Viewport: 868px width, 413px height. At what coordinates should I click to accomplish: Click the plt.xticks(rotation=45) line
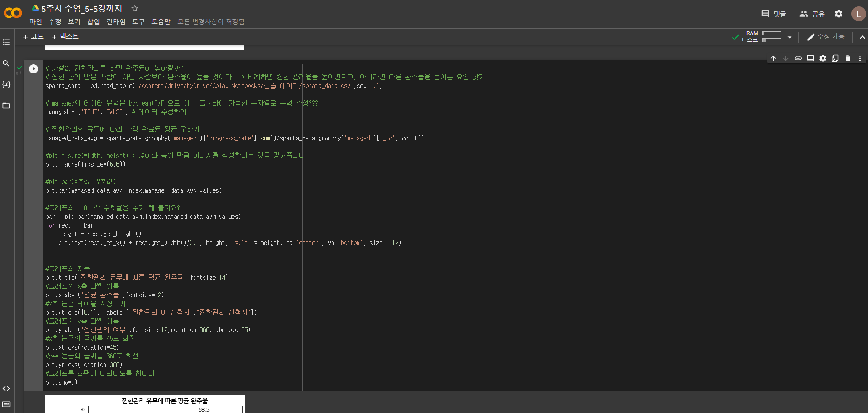tap(82, 347)
